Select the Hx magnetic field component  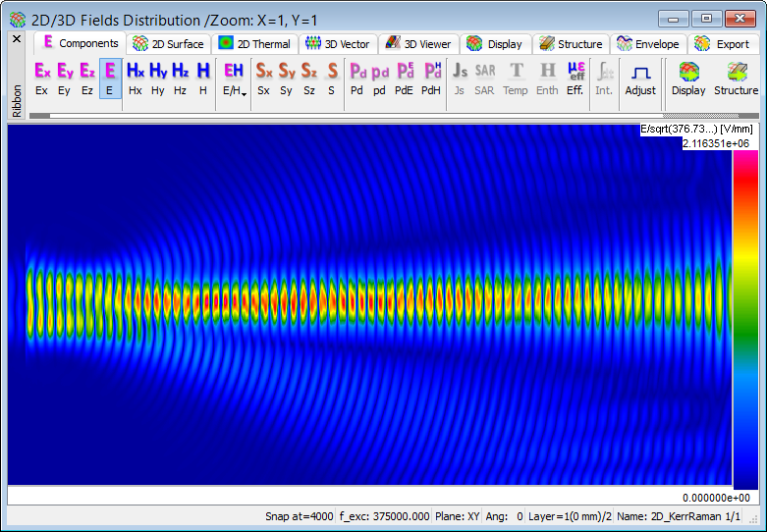click(136, 78)
